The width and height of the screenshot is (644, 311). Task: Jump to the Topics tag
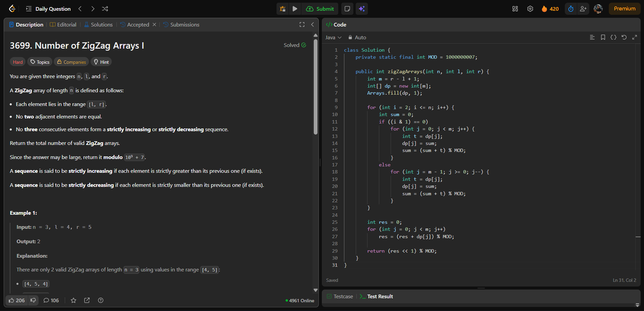40,62
